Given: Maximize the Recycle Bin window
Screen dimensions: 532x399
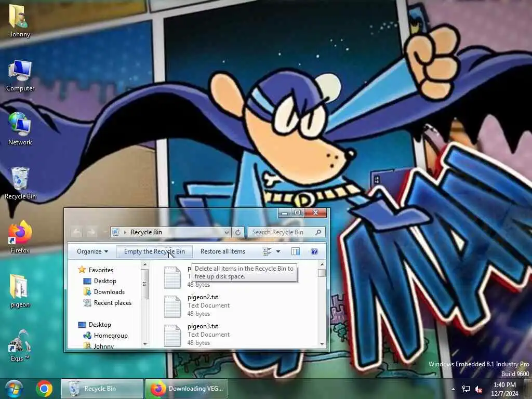Looking at the screenshot, I should [298, 212].
